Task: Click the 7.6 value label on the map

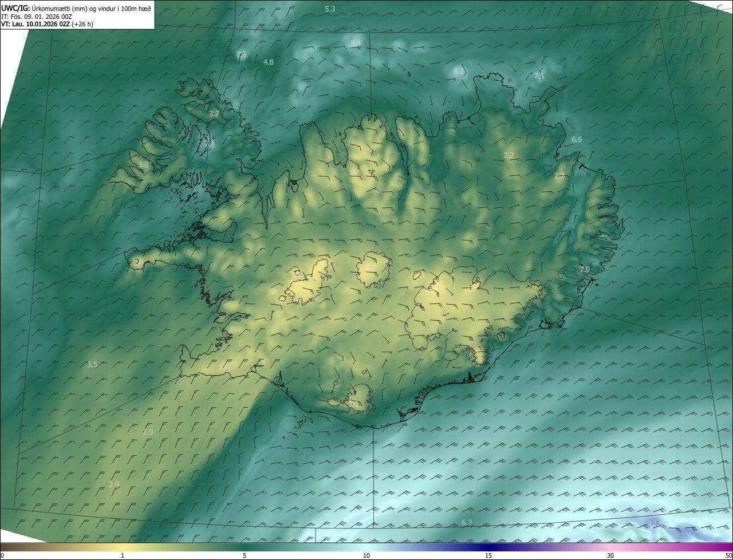Action: (x=241, y=55)
